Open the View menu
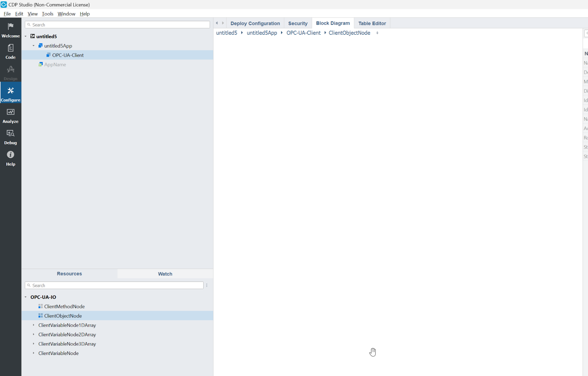The width and height of the screenshot is (588, 376). (32, 14)
